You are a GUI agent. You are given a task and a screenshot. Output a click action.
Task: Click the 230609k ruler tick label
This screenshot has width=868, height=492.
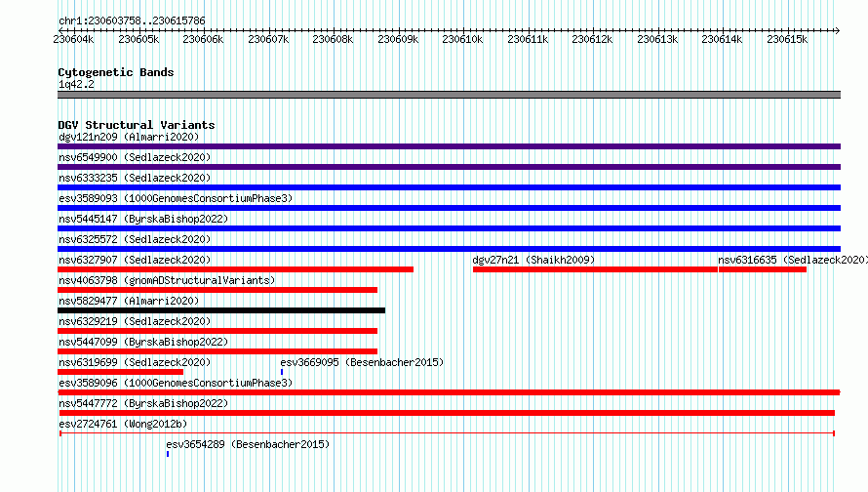[x=398, y=39]
